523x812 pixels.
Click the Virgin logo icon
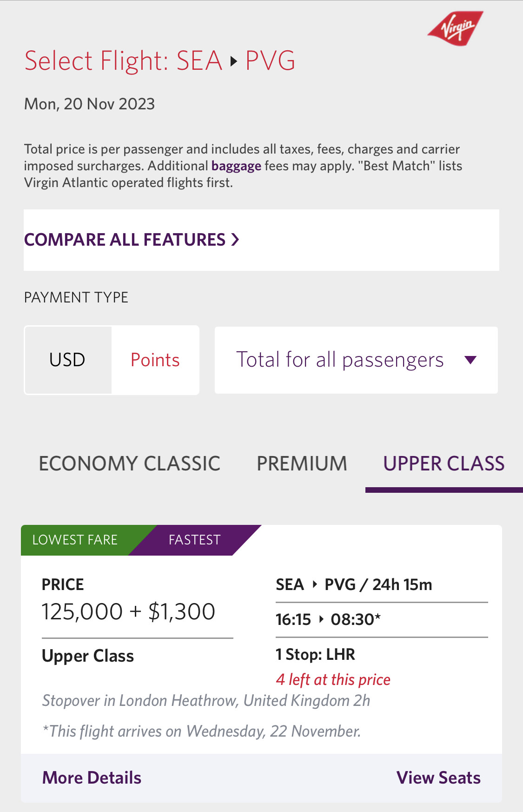point(455,28)
